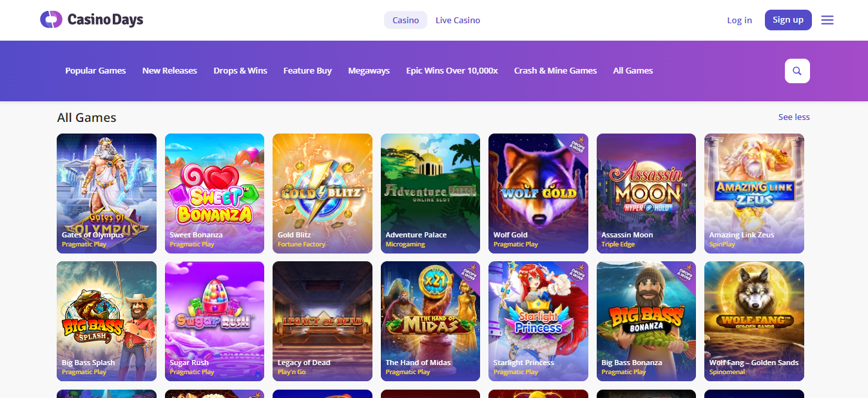This screenshot has height=398, width=868.
Task: Open The Hand of Midas game
Action: click(430, 321)
